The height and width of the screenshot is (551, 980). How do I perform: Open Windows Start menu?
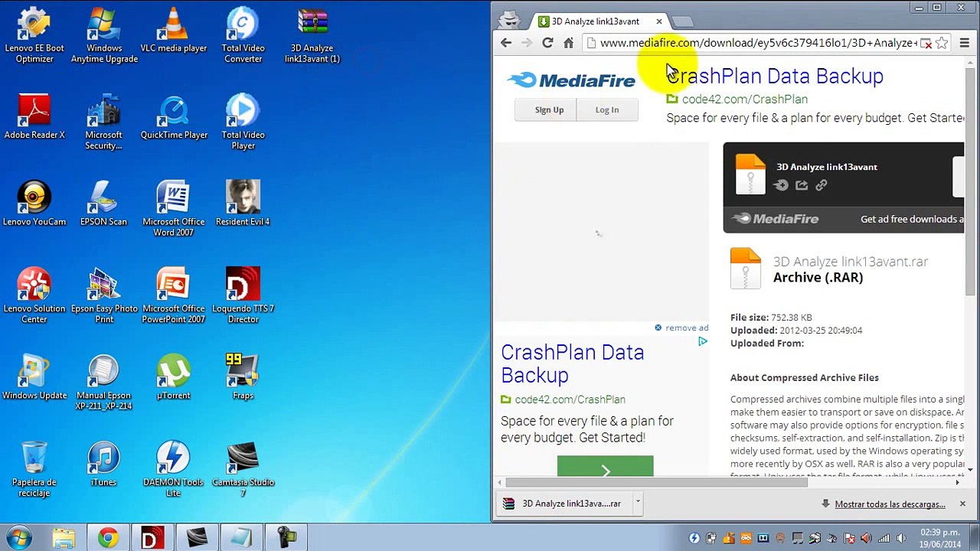pyautogui.click(x=18, y=538)
